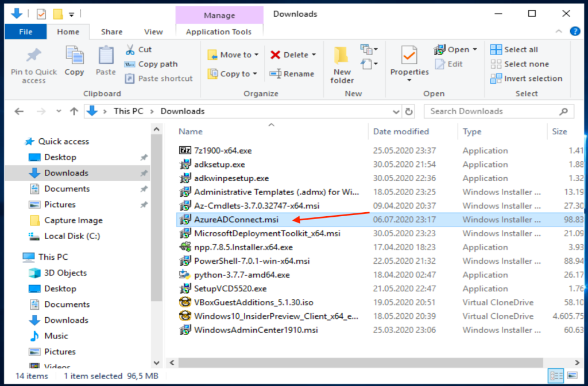Viewport: 588px width, 386px height.
Task: Click This PC in address breadcrumb
Action: 129,111
